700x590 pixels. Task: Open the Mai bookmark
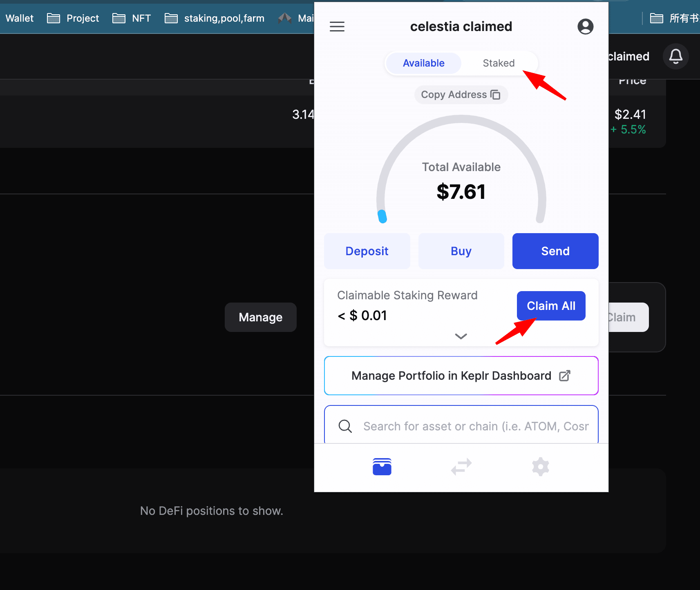pyautogui.click(x=296, y=18)
